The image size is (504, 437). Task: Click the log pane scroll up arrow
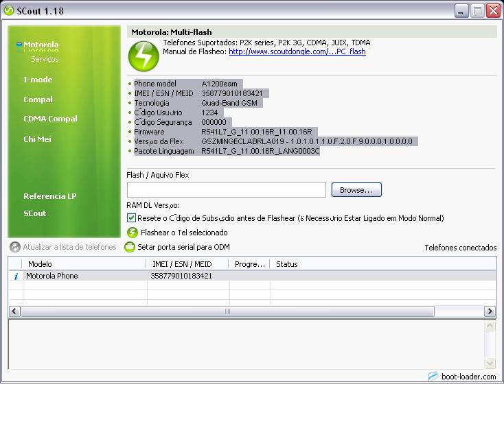coord(490,327)
